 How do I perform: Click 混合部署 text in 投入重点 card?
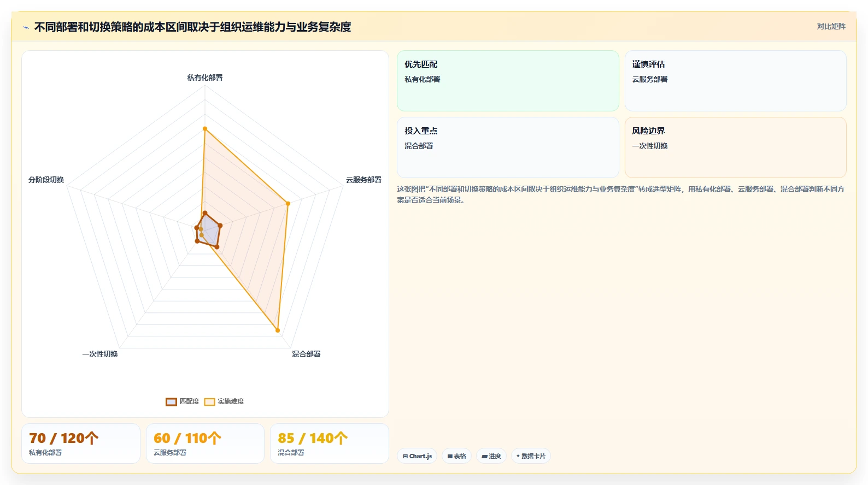click(419, 146)
